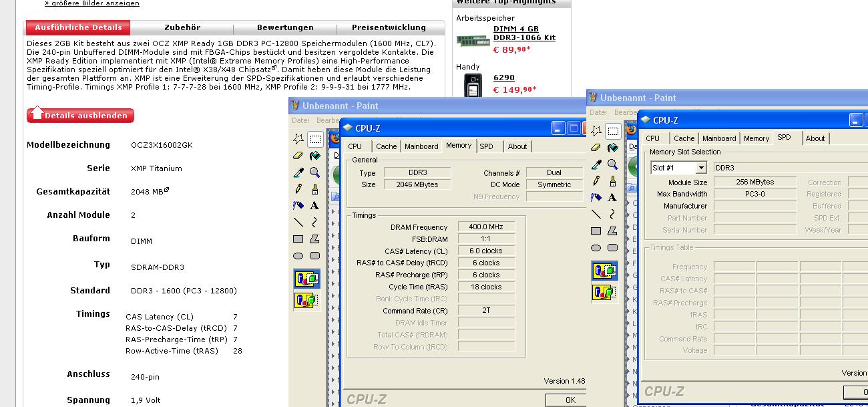Choose Magnifier tool in Paint beside CPU-Z Memory window
Image resolution: width=868 pixels, height=407 pixels.
coord(314,172)
